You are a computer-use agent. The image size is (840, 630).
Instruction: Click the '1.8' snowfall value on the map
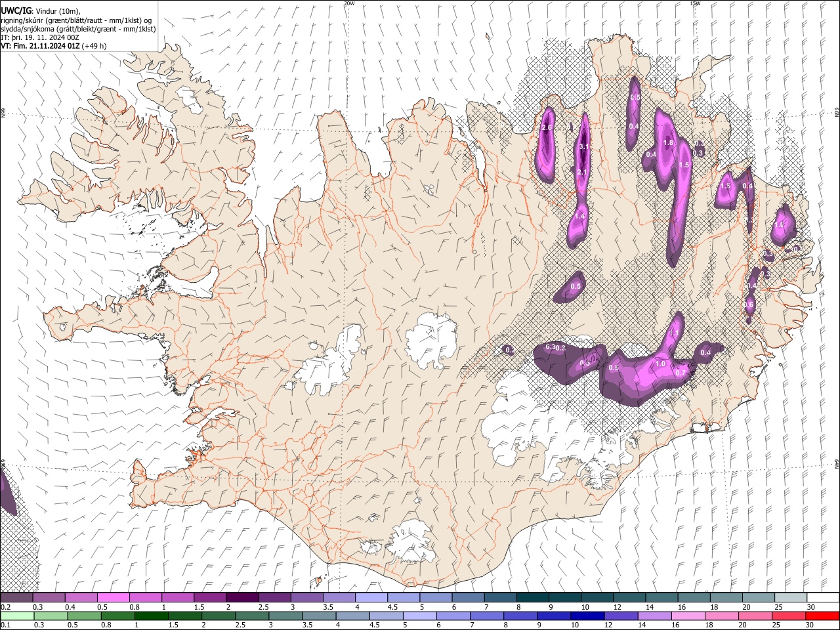[669, 142]
